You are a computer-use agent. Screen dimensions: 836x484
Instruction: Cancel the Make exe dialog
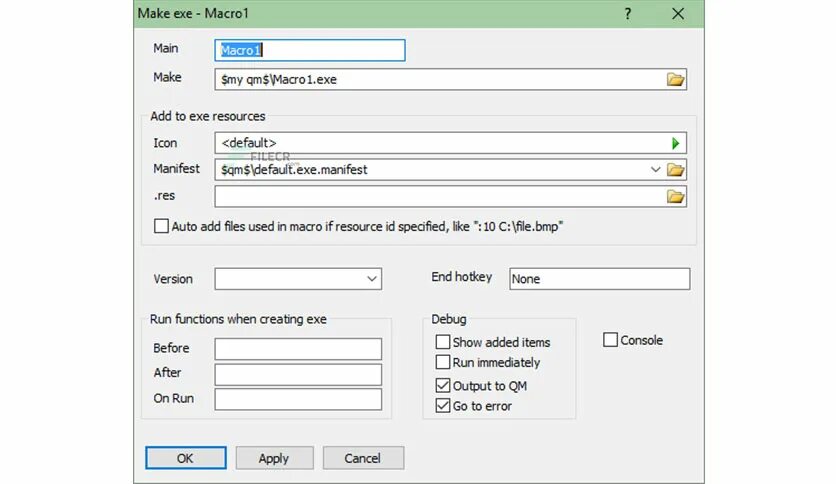363,458
